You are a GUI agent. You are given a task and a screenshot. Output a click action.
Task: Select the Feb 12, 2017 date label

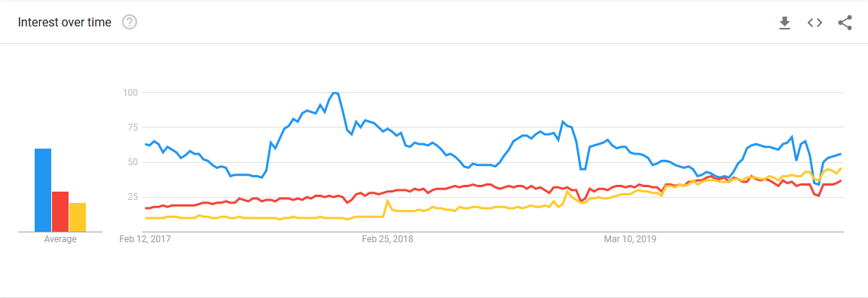(x=145, y=239)
